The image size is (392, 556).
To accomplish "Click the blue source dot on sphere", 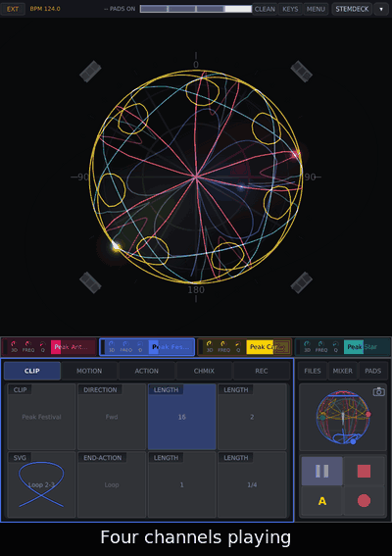I will (x=241, y=187).
